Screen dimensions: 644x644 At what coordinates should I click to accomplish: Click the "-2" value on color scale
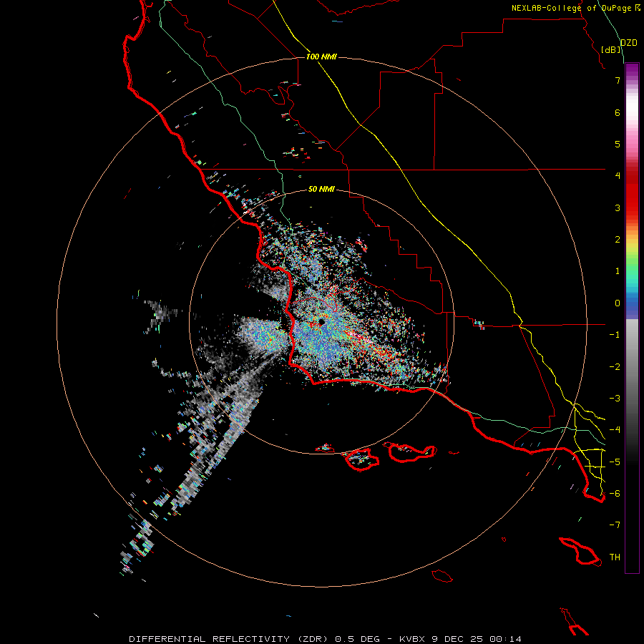(615, 366)
